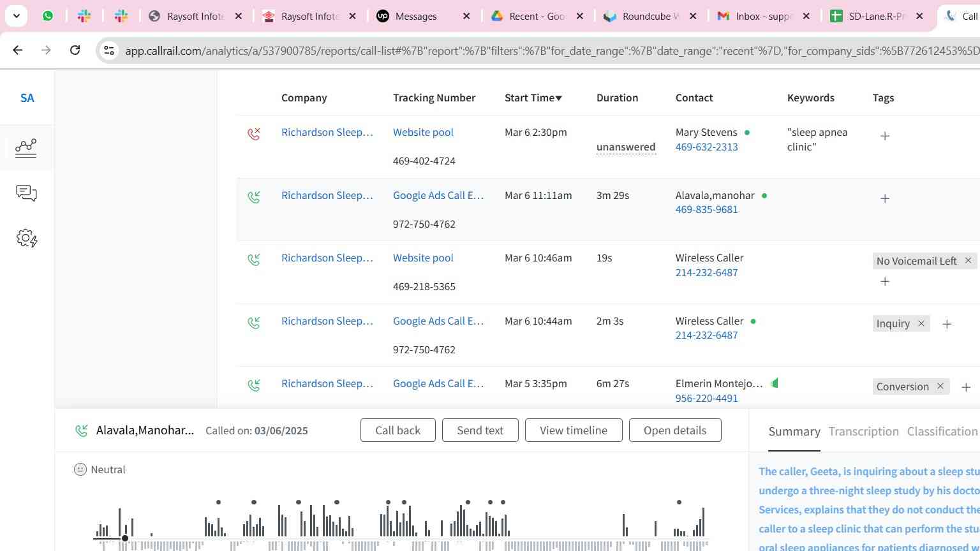Reload the CallRail page
The image size is (980, 551).
click(75, 50)
